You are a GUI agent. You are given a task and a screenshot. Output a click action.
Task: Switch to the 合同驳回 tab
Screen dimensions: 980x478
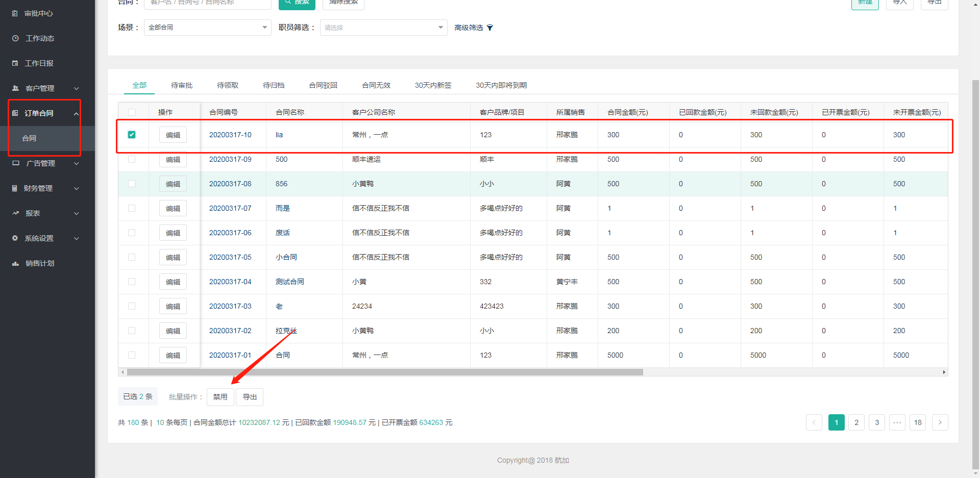323,85
